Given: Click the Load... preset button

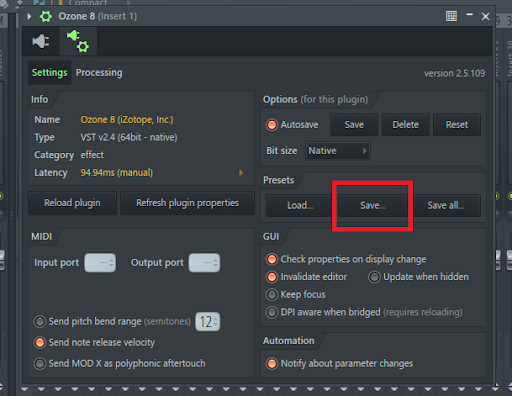Looking at the screenshot, I should tap(300, 205).
